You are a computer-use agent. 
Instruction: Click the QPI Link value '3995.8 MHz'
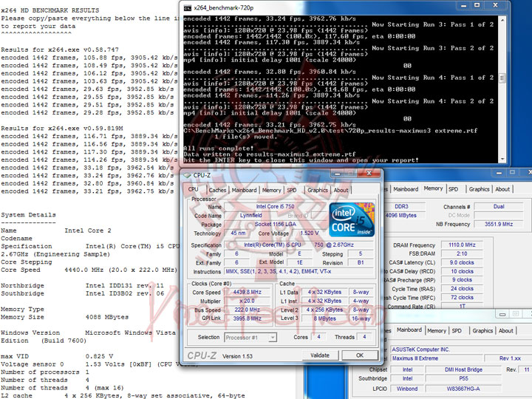click(247, 318)
